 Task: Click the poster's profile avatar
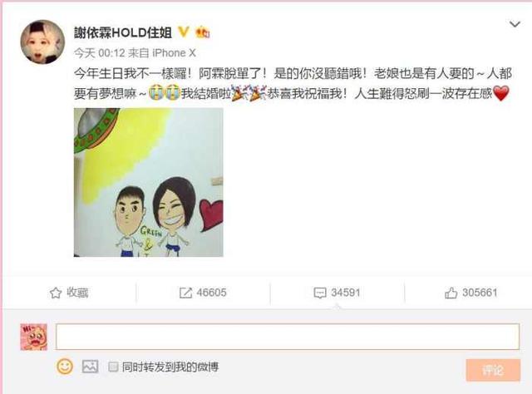[42, 42]
